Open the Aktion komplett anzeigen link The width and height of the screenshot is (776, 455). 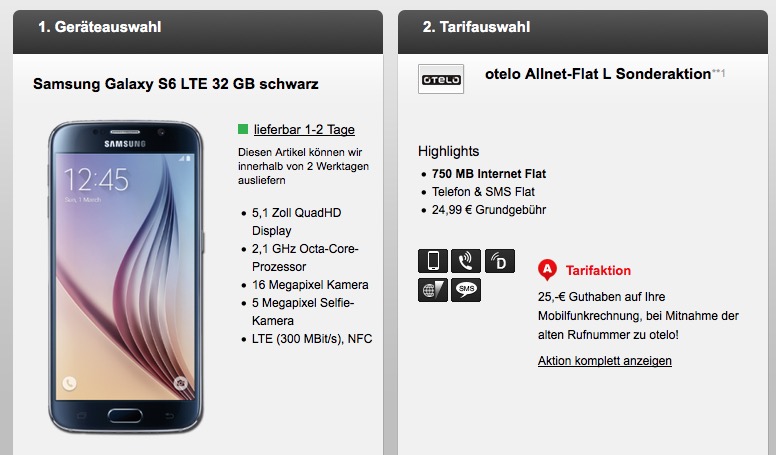pos(604,361)
